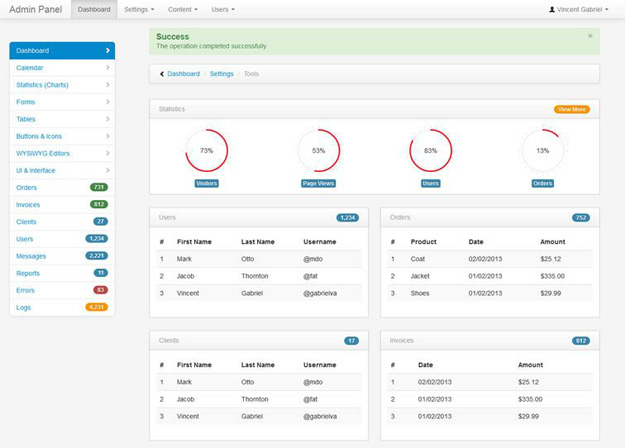This screenshot has width=625, height=448.
Task: Follow the Settings breadcrumb link
Action: click(222, 74)
